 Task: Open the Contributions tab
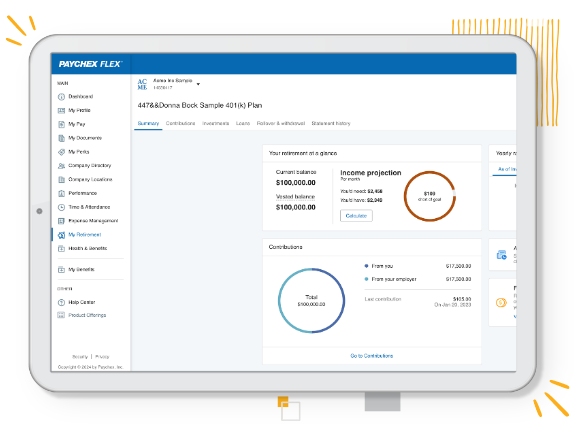(181, 124)
